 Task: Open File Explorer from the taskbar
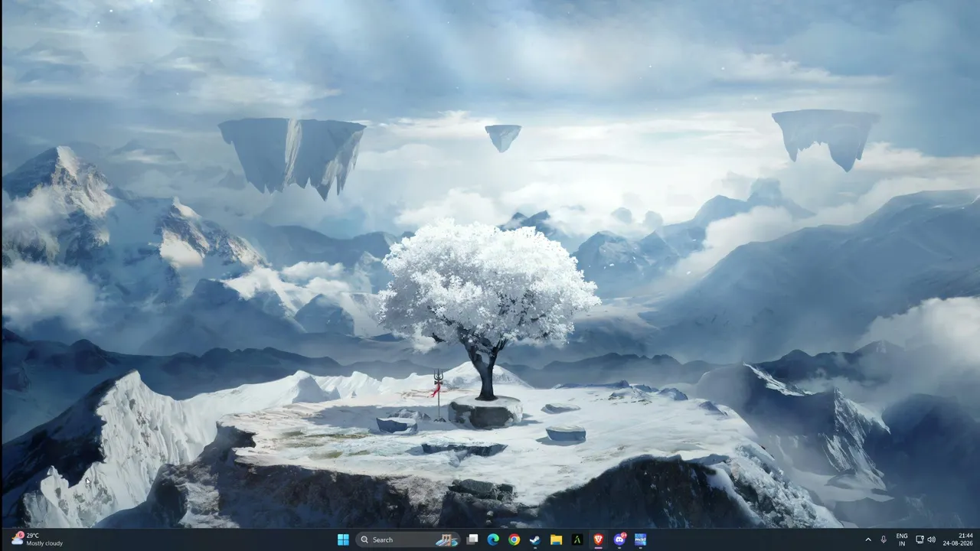[x=556, y=540]
